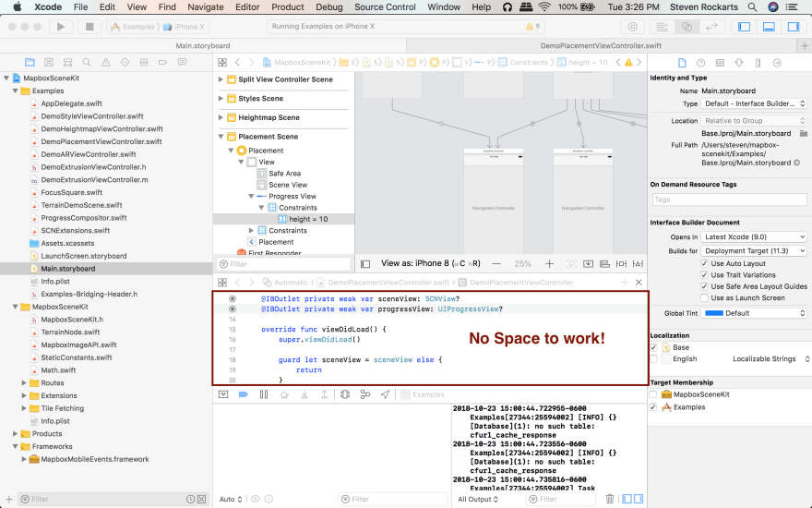812x508 pixels.
Task: Check MapboxSceneKit target membership box
Action: point(653,394)
